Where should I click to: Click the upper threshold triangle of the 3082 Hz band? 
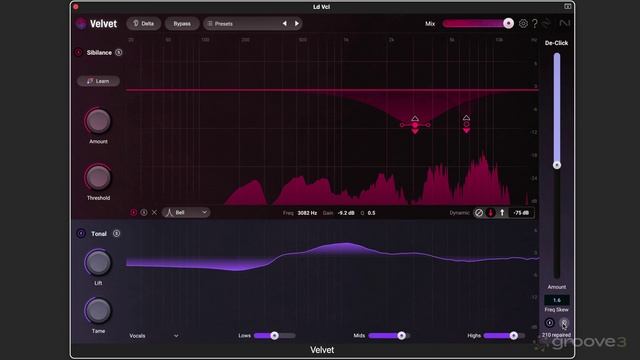[x=415, y=118]
